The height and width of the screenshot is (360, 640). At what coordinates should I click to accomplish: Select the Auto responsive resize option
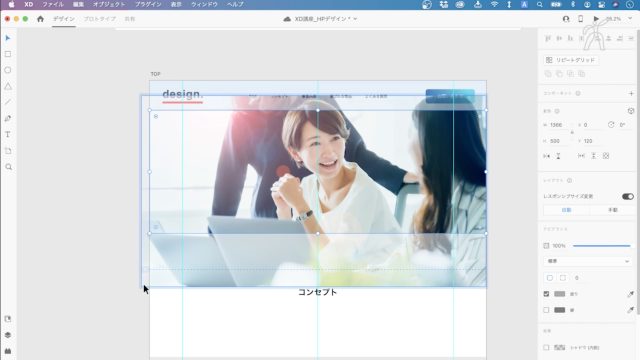click(x=567, y=210)
